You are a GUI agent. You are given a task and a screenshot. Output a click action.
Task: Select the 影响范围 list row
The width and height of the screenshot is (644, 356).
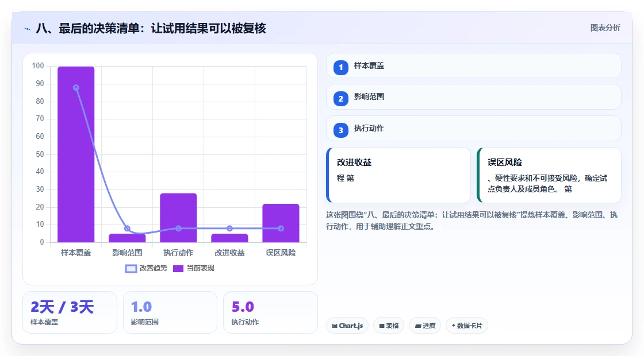click(474, 97)
